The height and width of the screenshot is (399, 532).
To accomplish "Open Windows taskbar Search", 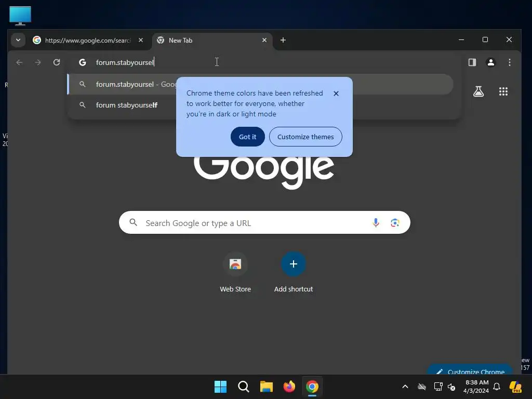I will coord(243,387).
